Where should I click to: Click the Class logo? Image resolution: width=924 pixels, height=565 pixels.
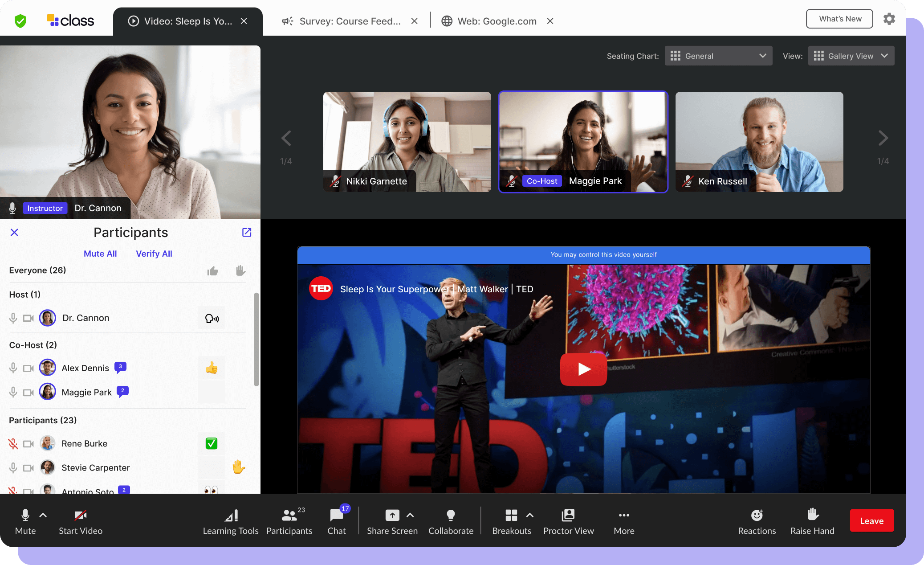(x=70, y=20)
